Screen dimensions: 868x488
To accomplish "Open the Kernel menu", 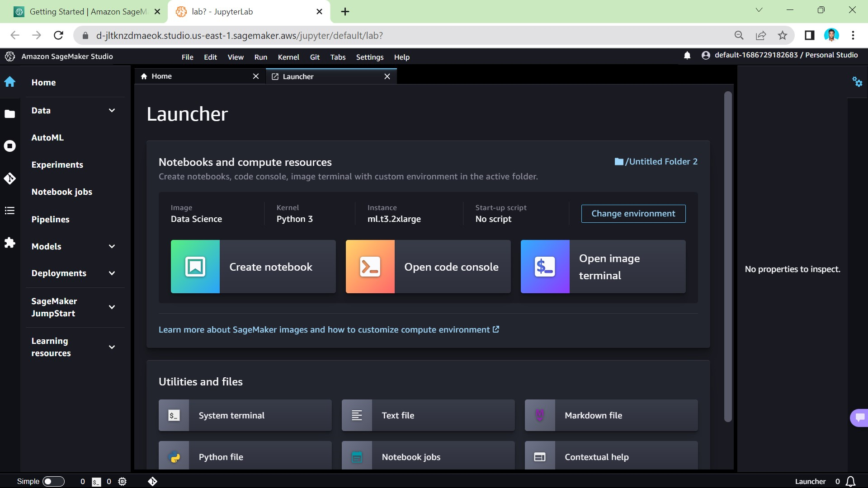I will [288, 57].
